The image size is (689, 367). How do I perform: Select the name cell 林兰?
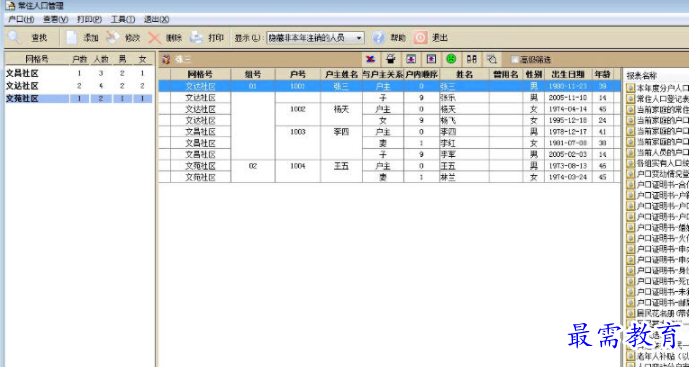pos(464,177)
